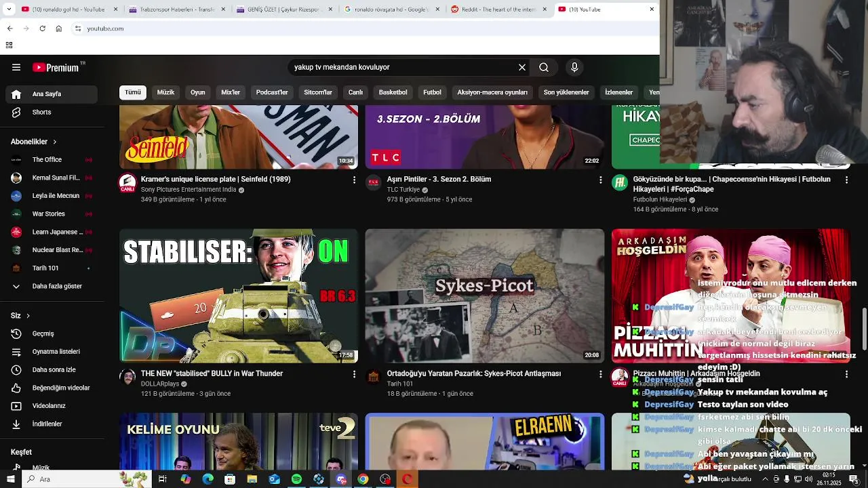Screen dimensions: 868x488
Task: Open Ana Sayfa in sidebar
Action: pos(52,94)
